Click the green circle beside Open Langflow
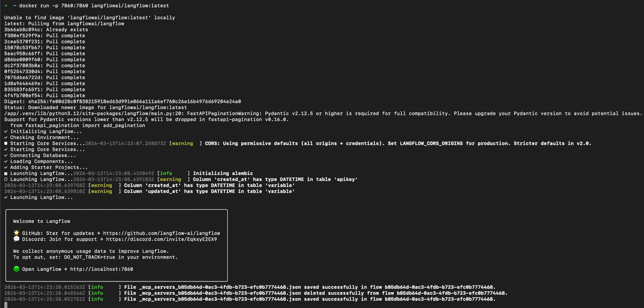Image resolution: width=644 pixels, height=308 pixels. (x=16, y=269)
